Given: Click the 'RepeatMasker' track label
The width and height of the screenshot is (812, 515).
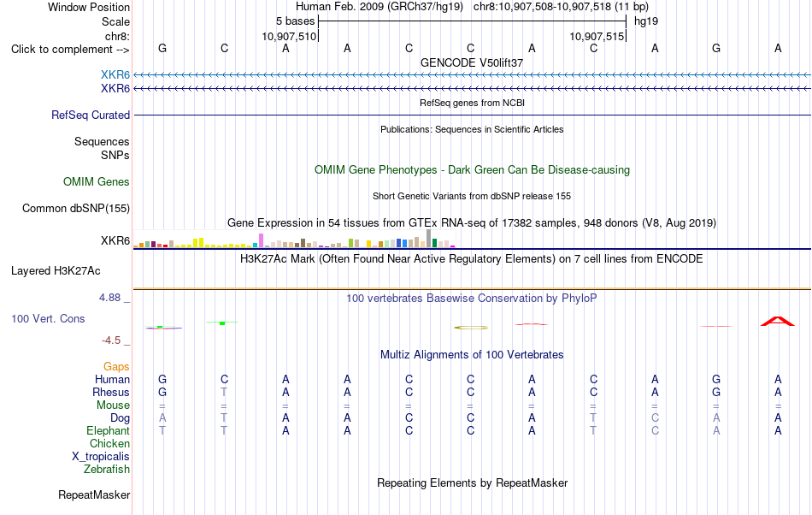Looking at the screenshot, I should pos(94,495).
